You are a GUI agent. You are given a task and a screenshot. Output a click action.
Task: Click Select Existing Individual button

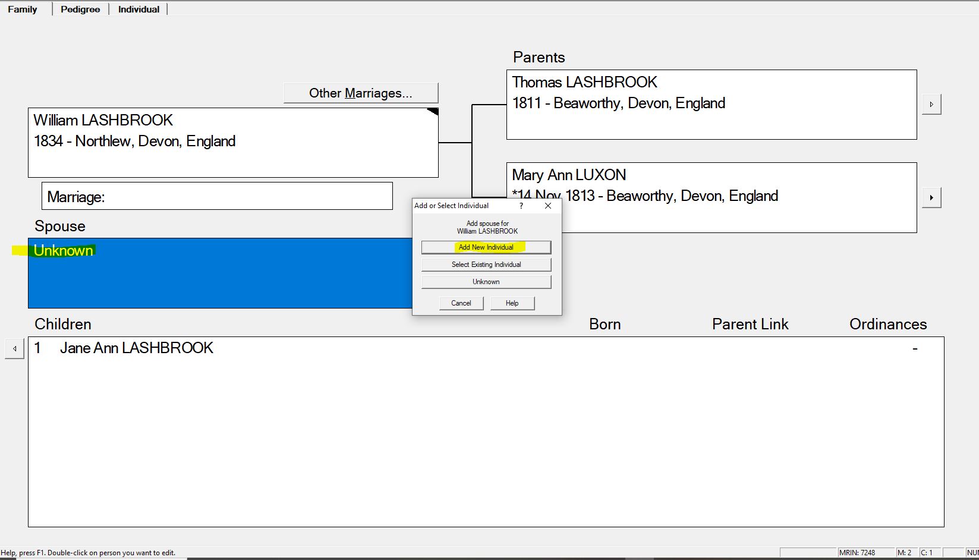click(486, 265)
